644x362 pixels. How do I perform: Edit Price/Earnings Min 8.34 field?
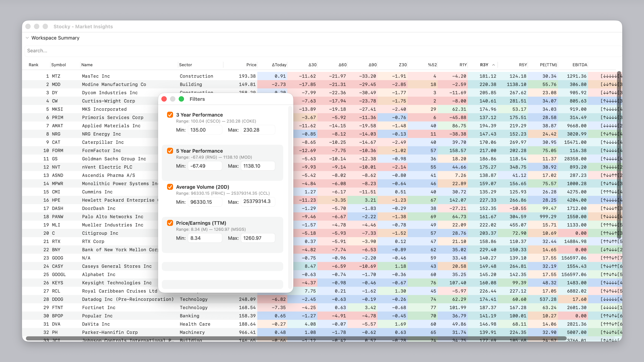205,238
